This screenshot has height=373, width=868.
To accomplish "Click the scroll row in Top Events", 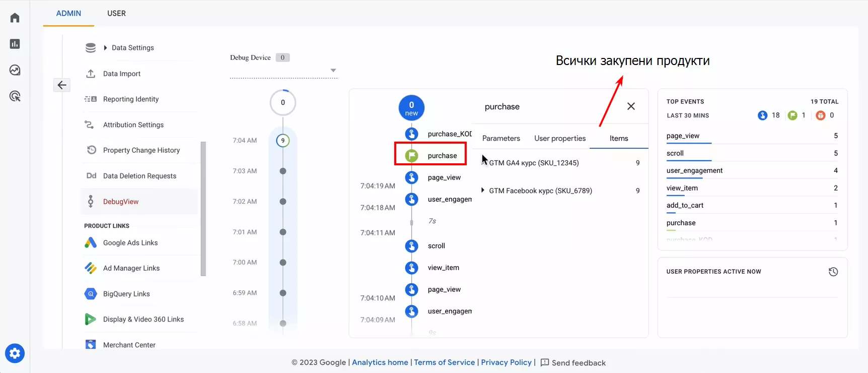I will (752, 153).
